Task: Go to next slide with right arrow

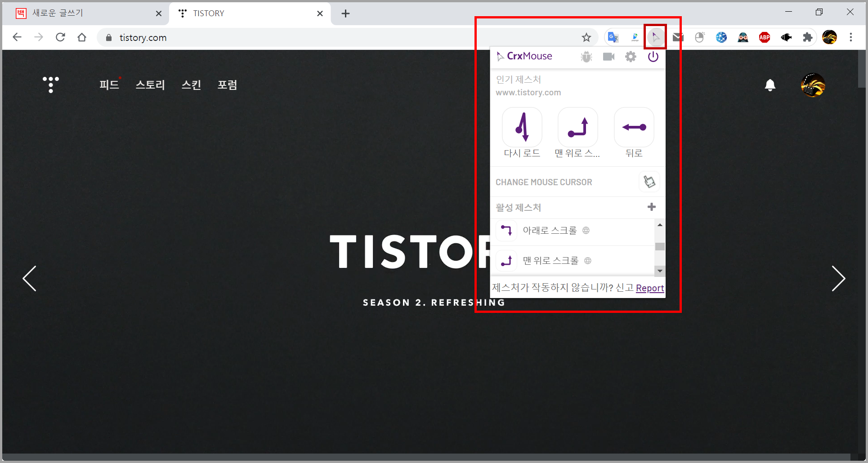Action: pos(838,279)
